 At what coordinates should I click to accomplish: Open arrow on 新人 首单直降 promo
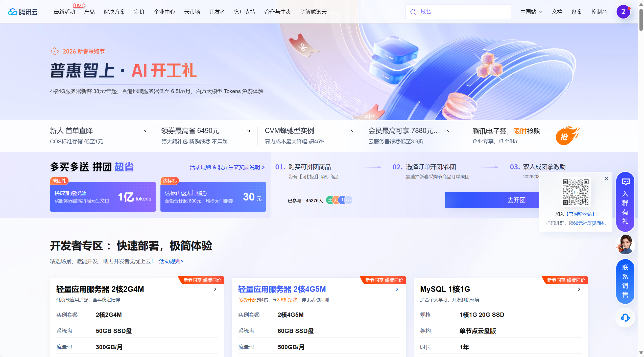tap(145, 131)
